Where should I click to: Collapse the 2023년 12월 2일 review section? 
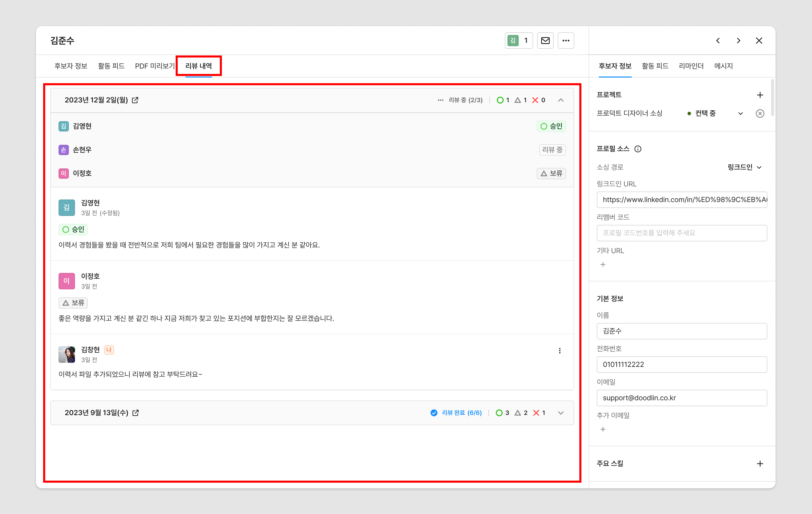561,100
